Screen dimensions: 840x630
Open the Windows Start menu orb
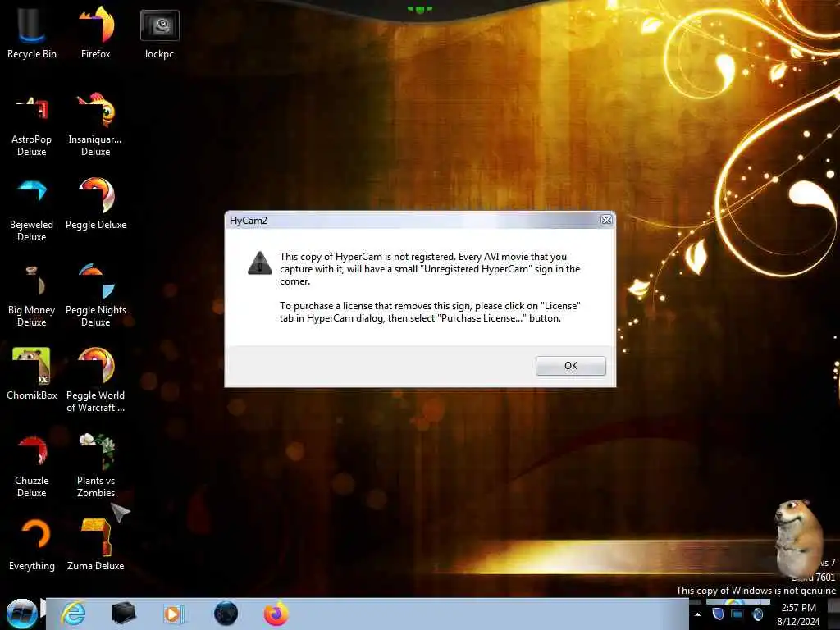tap(21, 614)
